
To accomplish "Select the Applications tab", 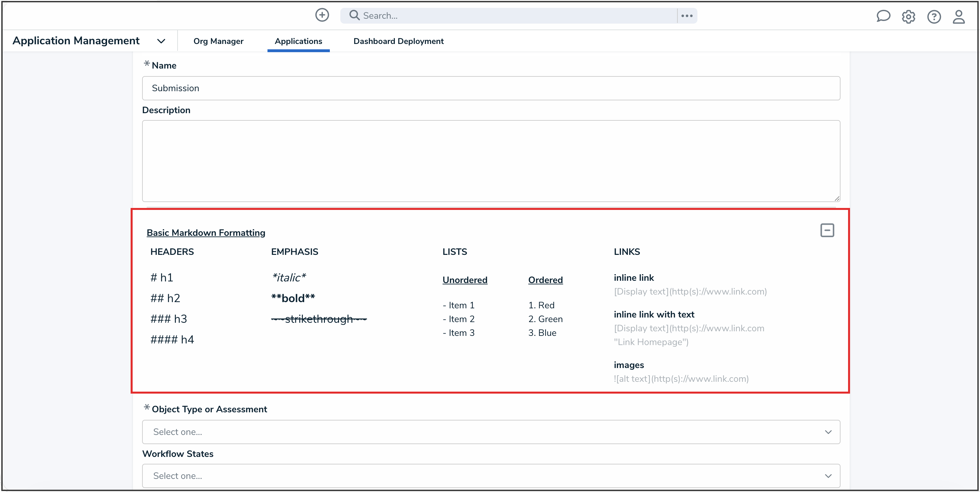I will point(299,41).
